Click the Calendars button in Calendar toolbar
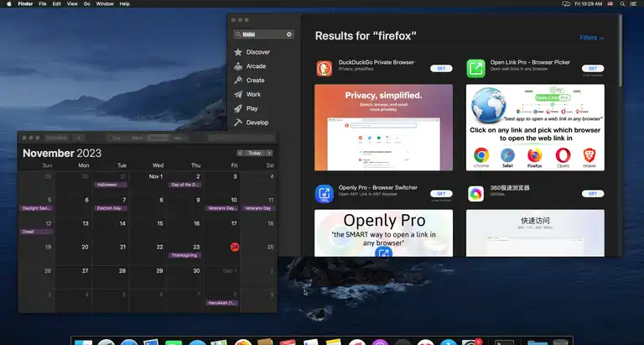Viewport: 644px width, 345px height. (56, 139)
